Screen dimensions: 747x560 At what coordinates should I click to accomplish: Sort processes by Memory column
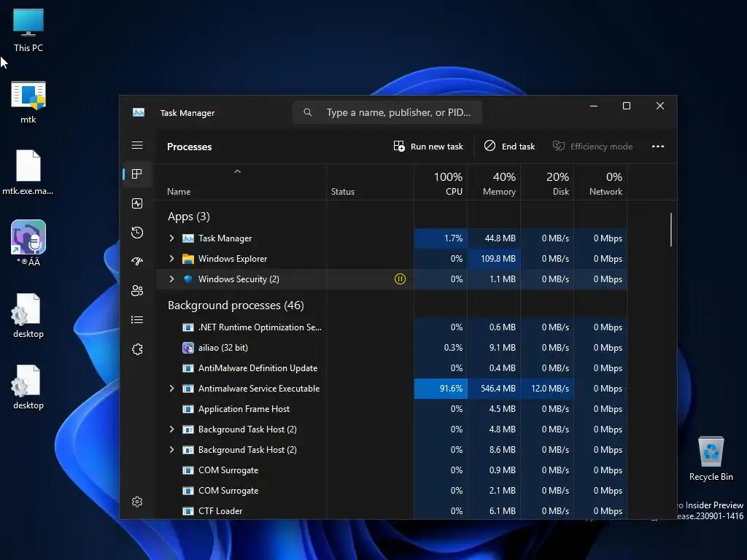tap(495, 183)
